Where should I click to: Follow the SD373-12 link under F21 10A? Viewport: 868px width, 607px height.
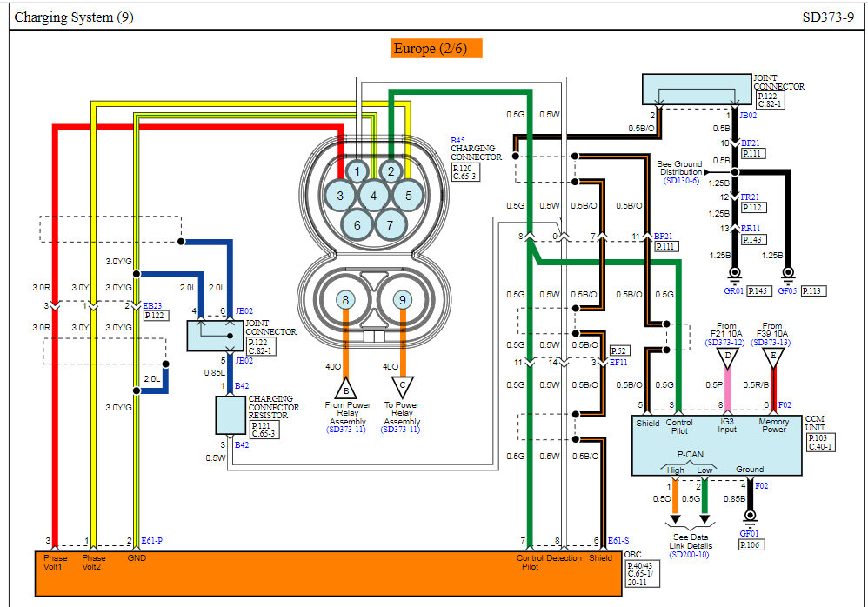coord(726,342)
